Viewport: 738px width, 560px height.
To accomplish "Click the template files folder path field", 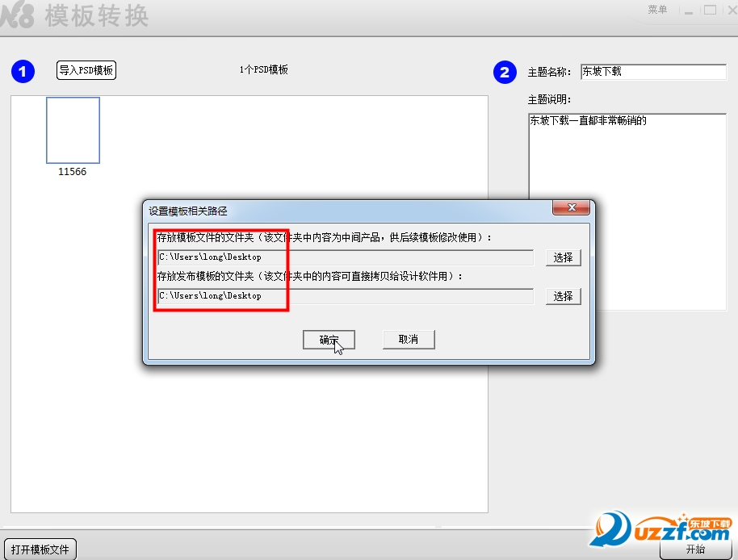I will 346,257.
